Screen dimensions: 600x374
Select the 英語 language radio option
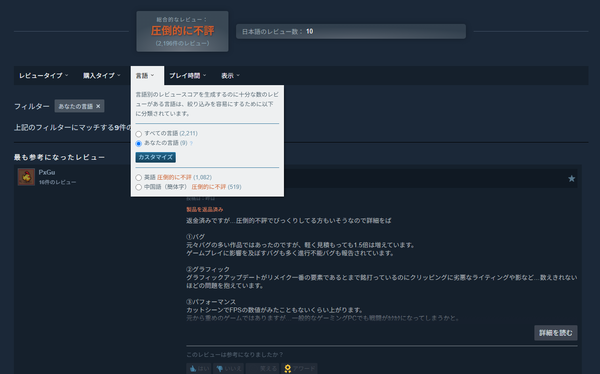point(139,178)
